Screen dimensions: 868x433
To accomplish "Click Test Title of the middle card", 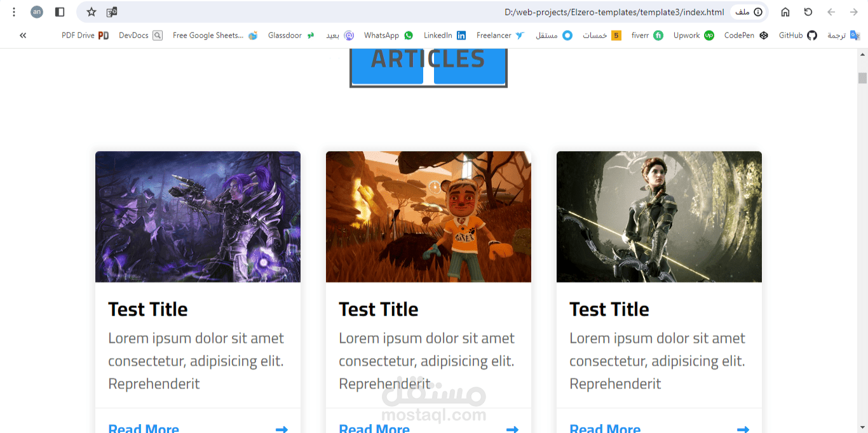I will pos(379,309).
